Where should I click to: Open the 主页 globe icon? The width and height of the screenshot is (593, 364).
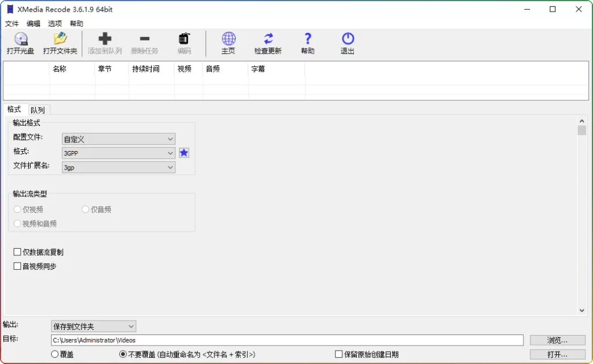click(x=229, y=39)
